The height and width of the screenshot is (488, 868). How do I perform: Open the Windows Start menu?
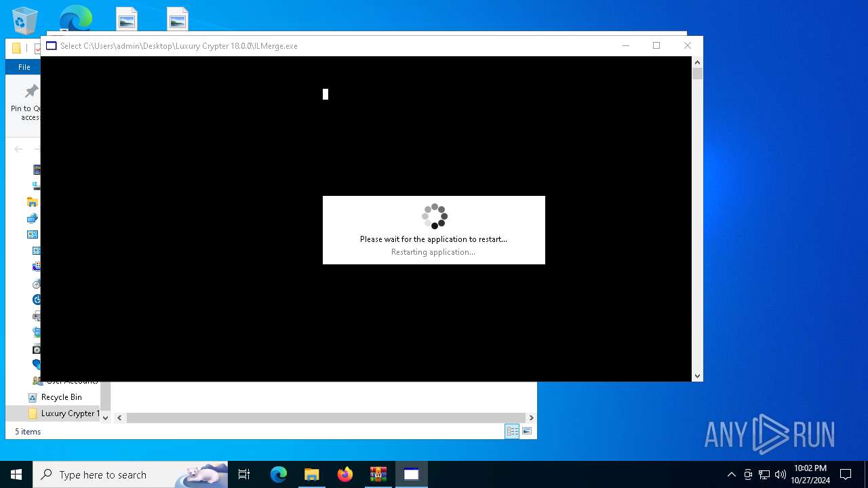[16, 474]
